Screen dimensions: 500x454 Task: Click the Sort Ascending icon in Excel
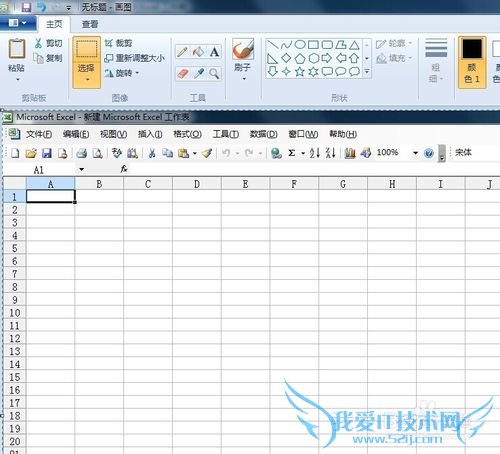(x=314, y=153)
